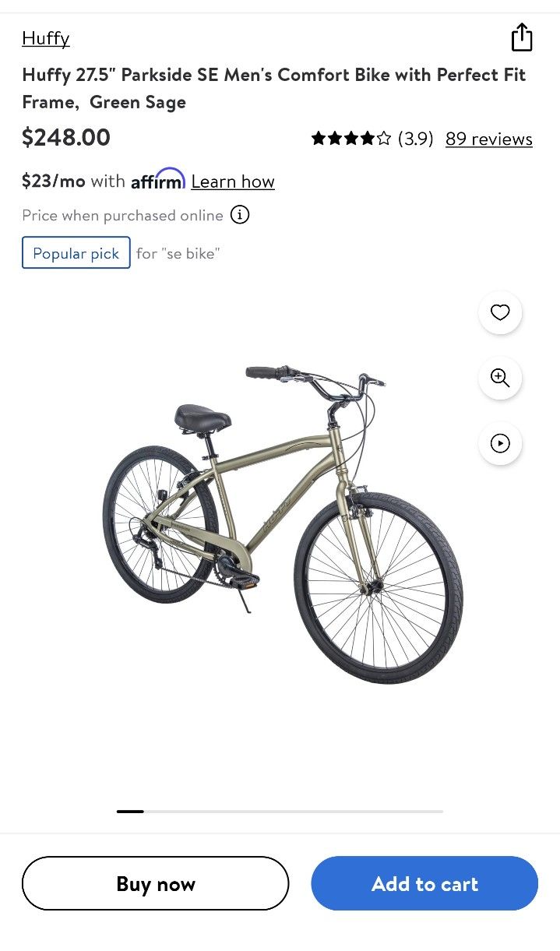Viewport: 560px width, 951px height.
Task: Open the Huffy brand link
Action: (x=46, y=38)
